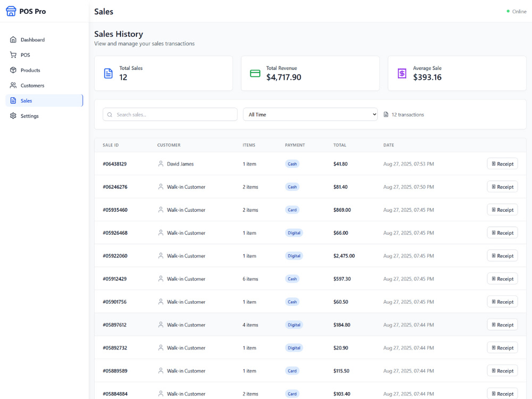Viewport: 532px width, 399px height.
Task: View receipt for sale #05892732
Action: pos(503,348)
